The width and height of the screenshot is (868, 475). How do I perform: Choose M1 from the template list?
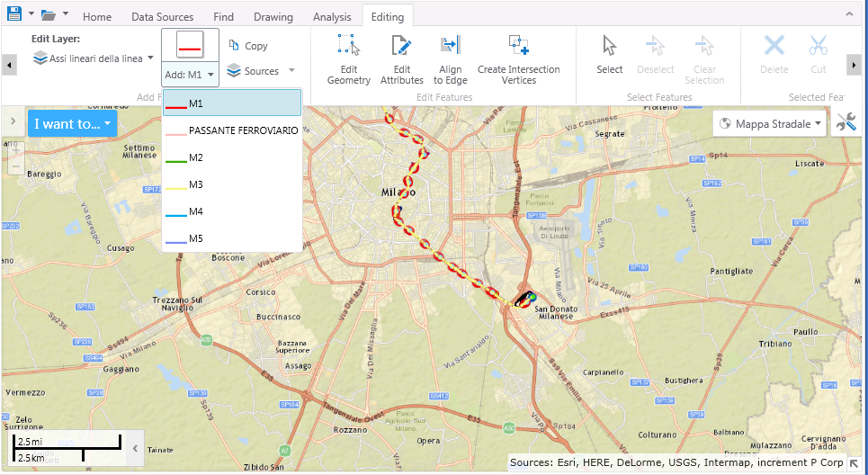click(232, 103)
